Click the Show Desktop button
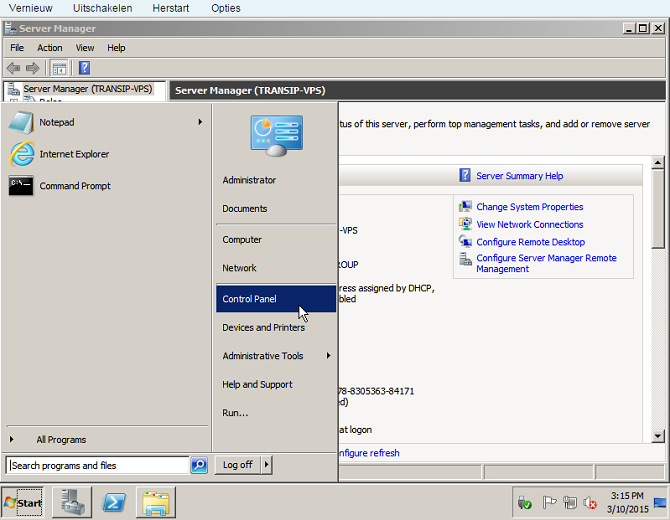Screen dimensions: 670x520 coord(660,503)
